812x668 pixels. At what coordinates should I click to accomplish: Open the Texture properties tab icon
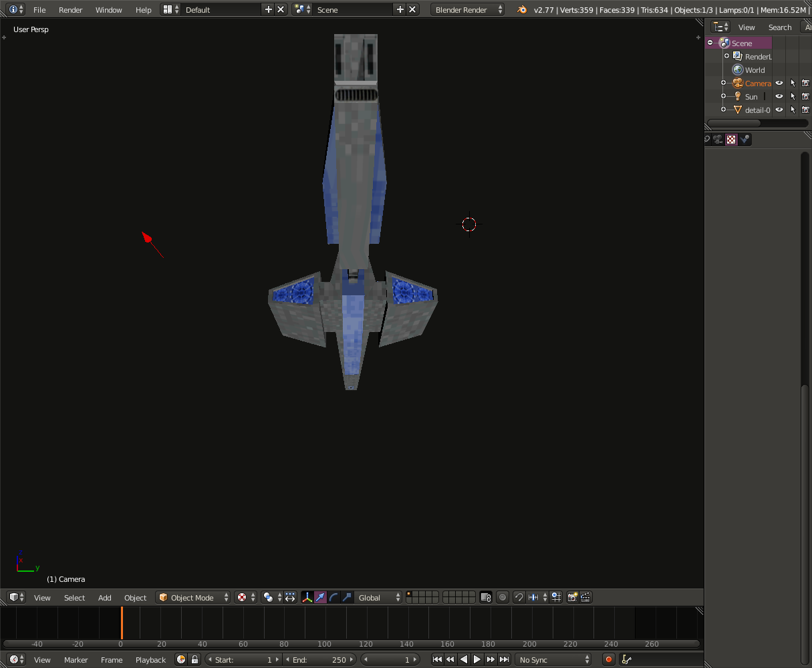pos(731,140)
